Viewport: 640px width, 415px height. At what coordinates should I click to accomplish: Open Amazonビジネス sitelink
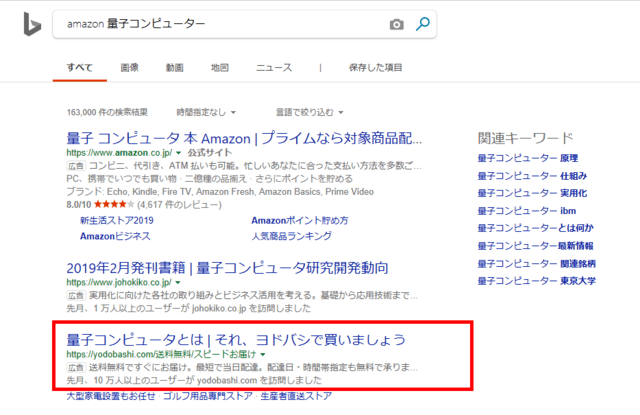[x=115, y=236]
